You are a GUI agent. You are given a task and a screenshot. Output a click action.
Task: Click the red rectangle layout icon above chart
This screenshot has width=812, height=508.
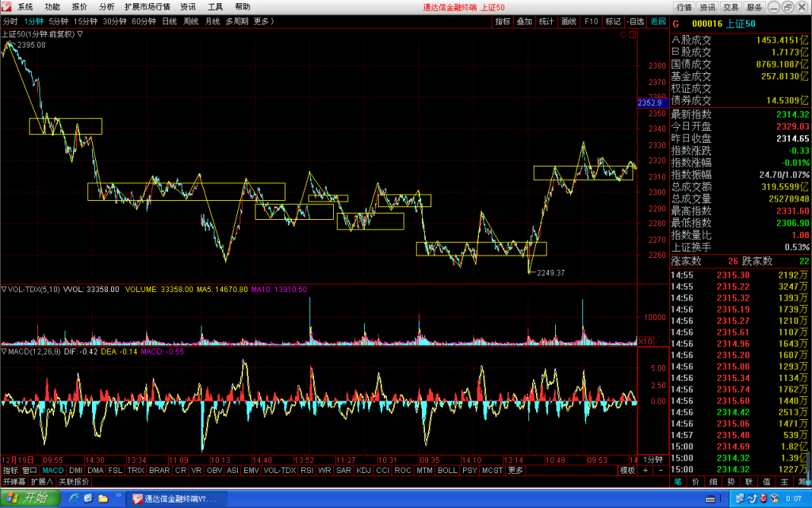(632, 35)
